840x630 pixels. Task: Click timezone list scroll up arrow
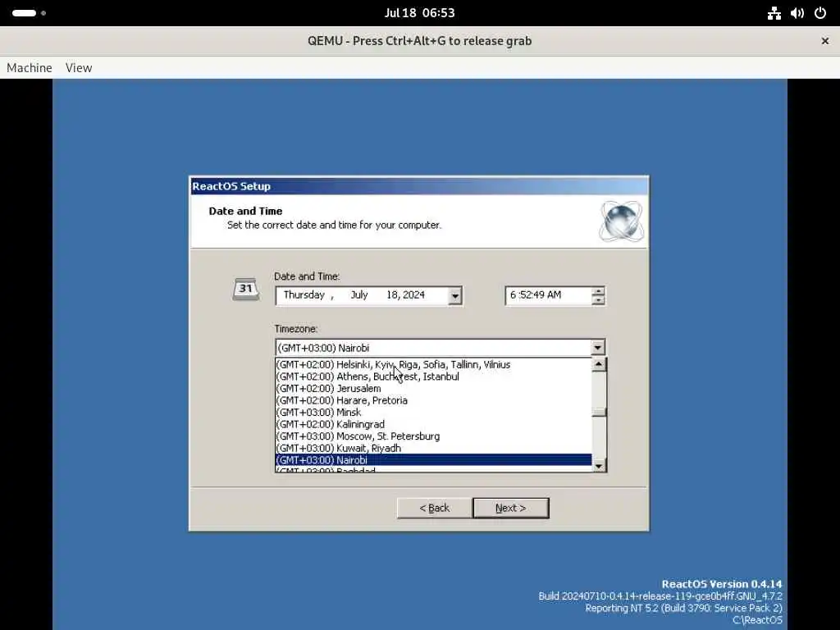598,365
